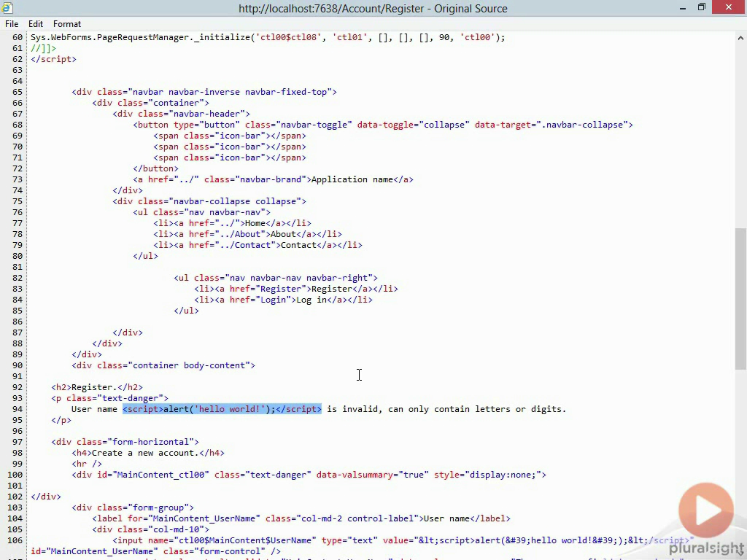Minimize the Original Source window
747x560 pixels.
pyautogui.click(x=683, y=8)
